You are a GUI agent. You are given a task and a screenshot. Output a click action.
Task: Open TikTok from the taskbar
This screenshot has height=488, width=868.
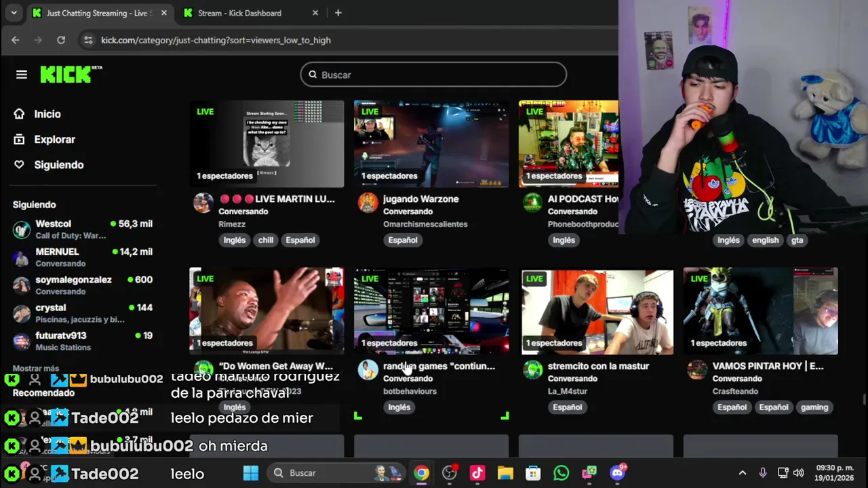[x=477, y=473]
